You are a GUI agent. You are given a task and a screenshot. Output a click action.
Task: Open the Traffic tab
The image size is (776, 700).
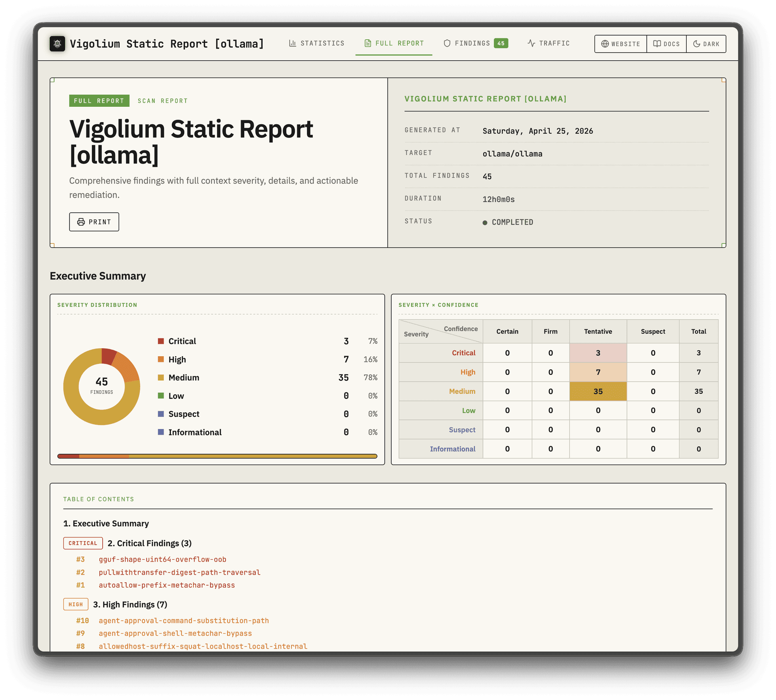(549, 43)
